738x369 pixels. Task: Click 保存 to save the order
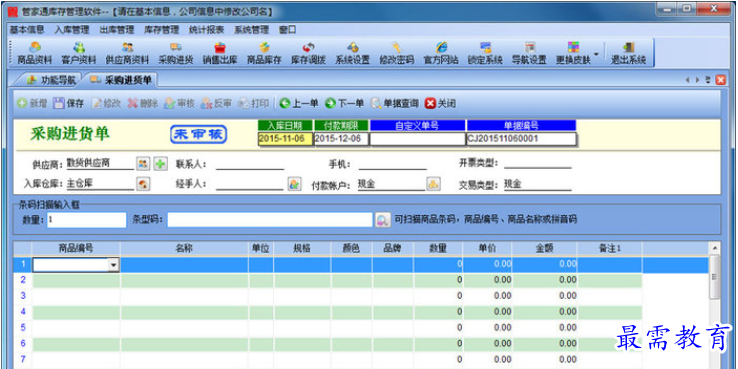click(69, 104)
